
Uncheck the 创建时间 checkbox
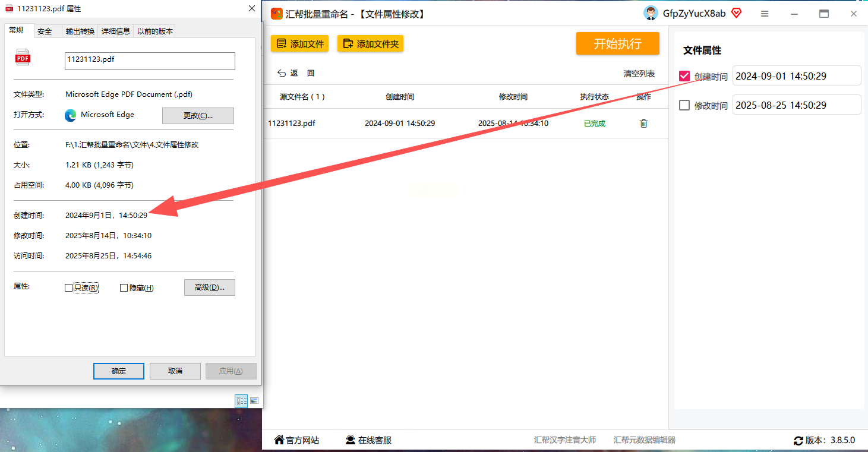coord(684,76)
